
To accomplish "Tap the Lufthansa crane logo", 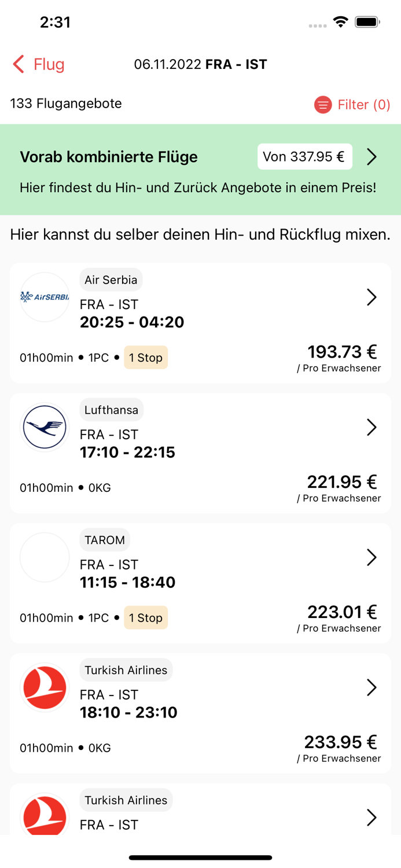I will tap(45, 428).
